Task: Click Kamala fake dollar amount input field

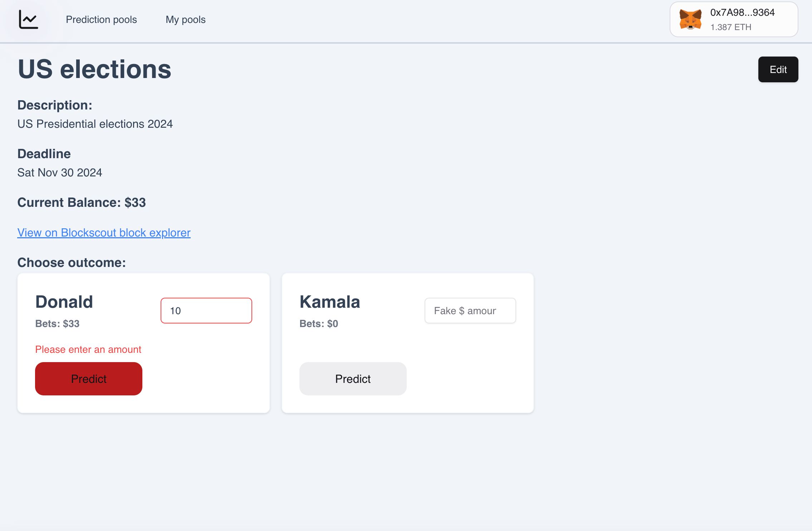Action: click(470, 311)
